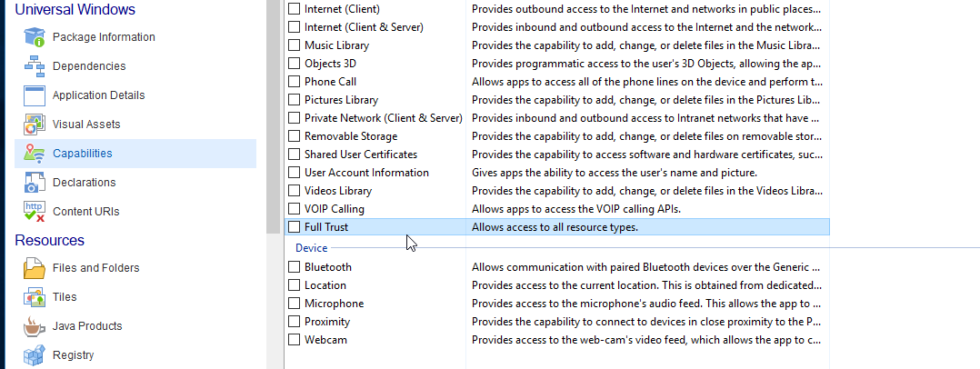The height and width of the screenshot is (369, 980).
Task: Click the Package Information icon
Action: click(x=35, y=37)
